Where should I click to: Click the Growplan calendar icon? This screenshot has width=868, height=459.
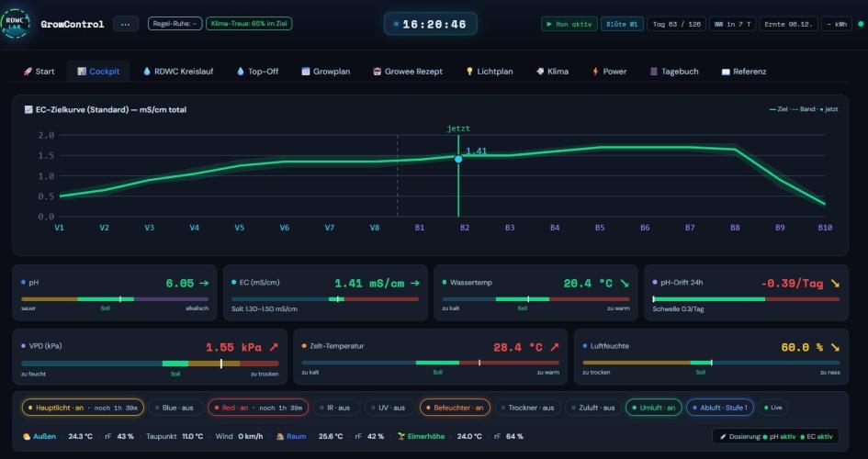tap(306, 72)
